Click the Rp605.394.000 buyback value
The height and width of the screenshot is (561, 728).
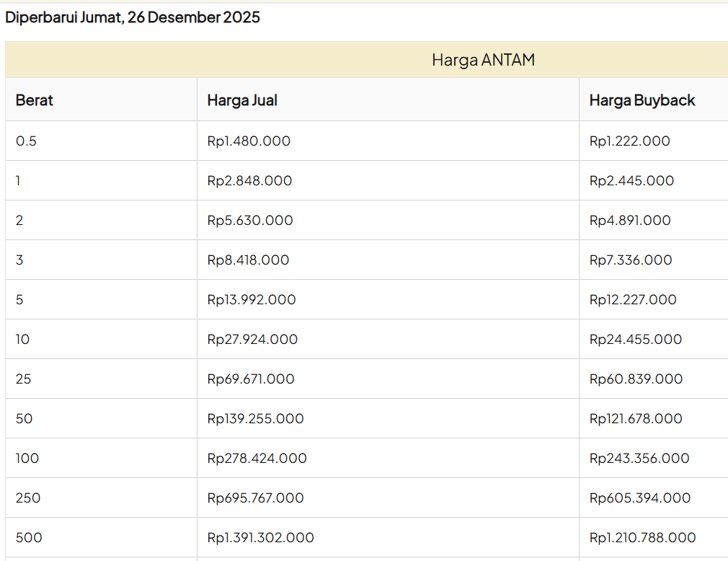click(639, 498)
